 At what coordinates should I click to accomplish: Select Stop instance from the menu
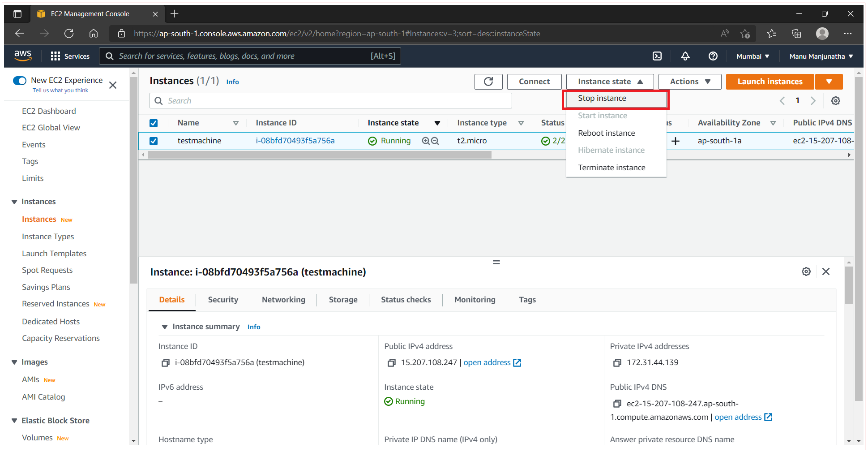click(x=616, y=99)
